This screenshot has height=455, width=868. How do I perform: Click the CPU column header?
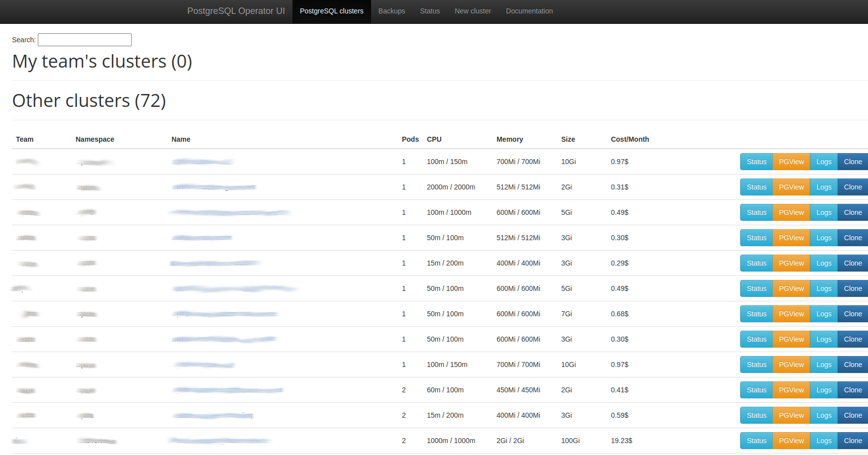pos(434,139)
